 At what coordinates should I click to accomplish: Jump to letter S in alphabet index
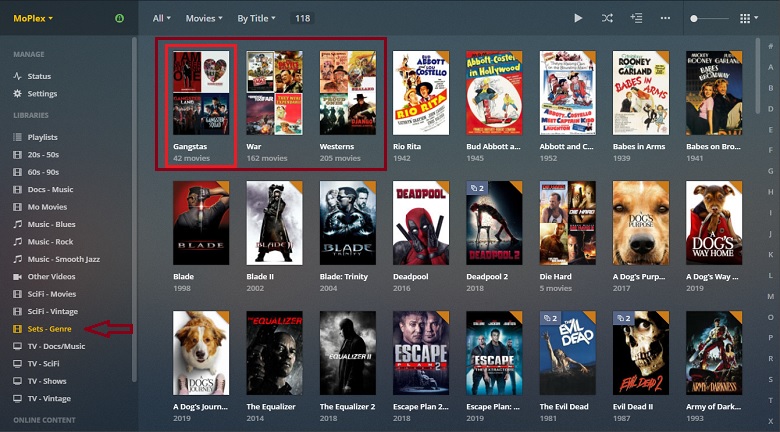(771, 380)
